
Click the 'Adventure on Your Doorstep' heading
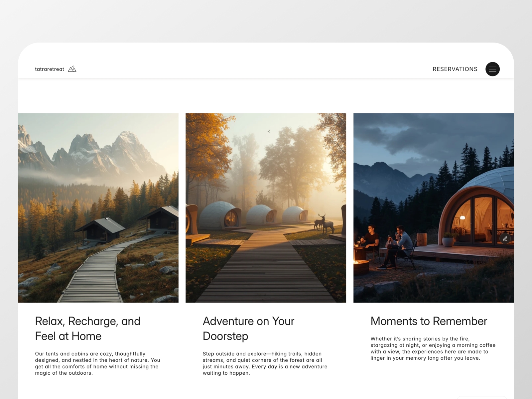point(248,329)
